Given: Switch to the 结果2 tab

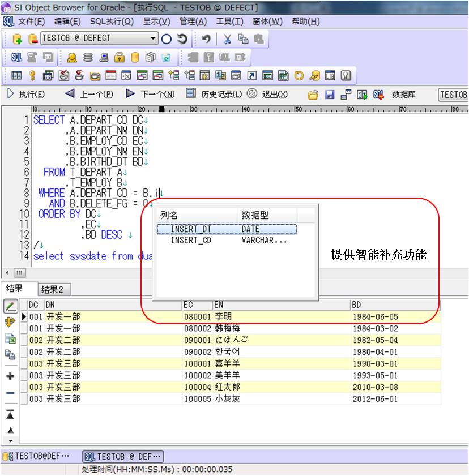Looking at the screenshot, I should 52,288.
